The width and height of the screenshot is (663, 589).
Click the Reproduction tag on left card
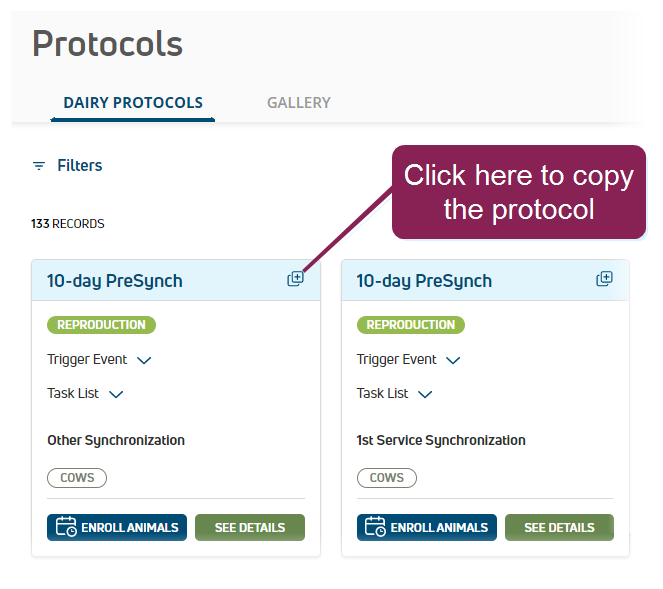click(101, 325)
